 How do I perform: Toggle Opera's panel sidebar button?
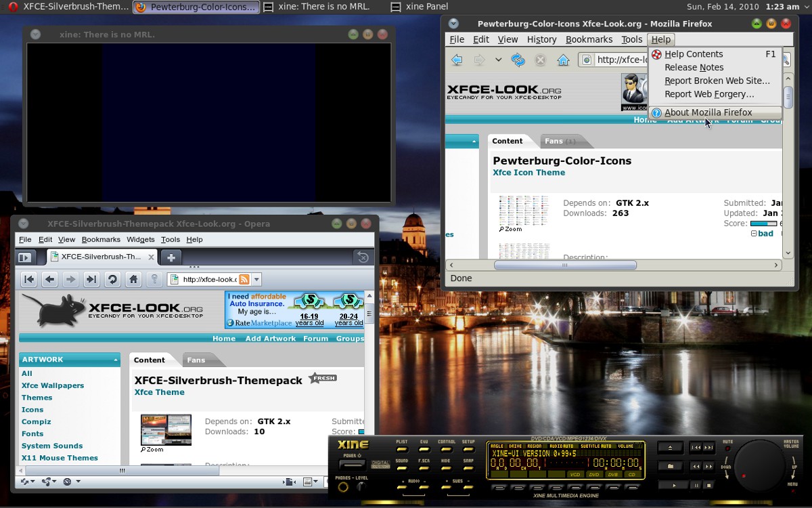pyautogui.click(x=25, y=257)
